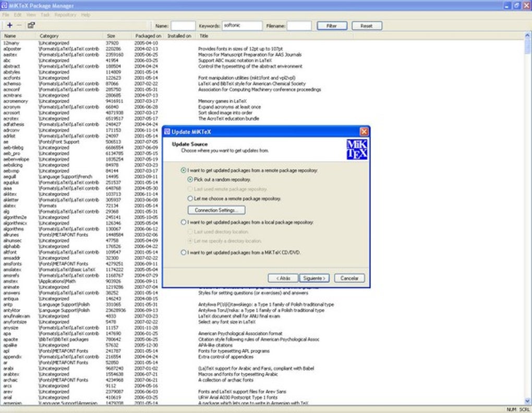Click the Siguiente next button
The height and width of the screenshot is (413, 532).
coord(314,278)
